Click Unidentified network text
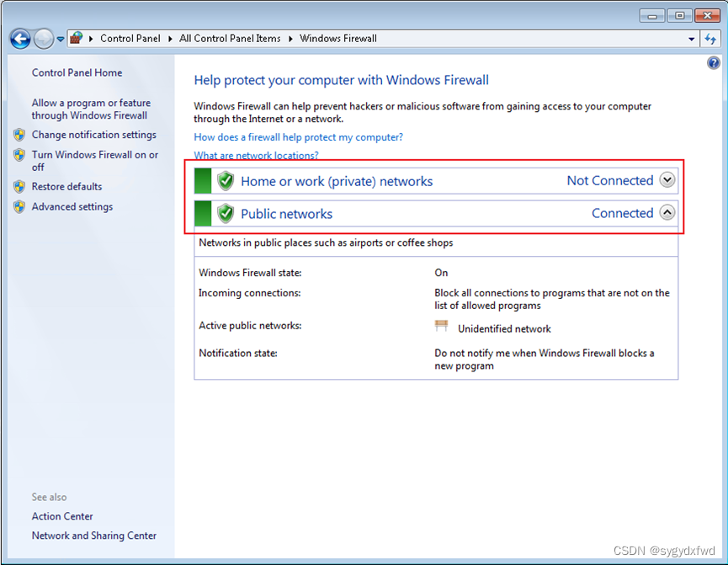The width and height of the screenshot is (728, 565). [x=504, y=329]
